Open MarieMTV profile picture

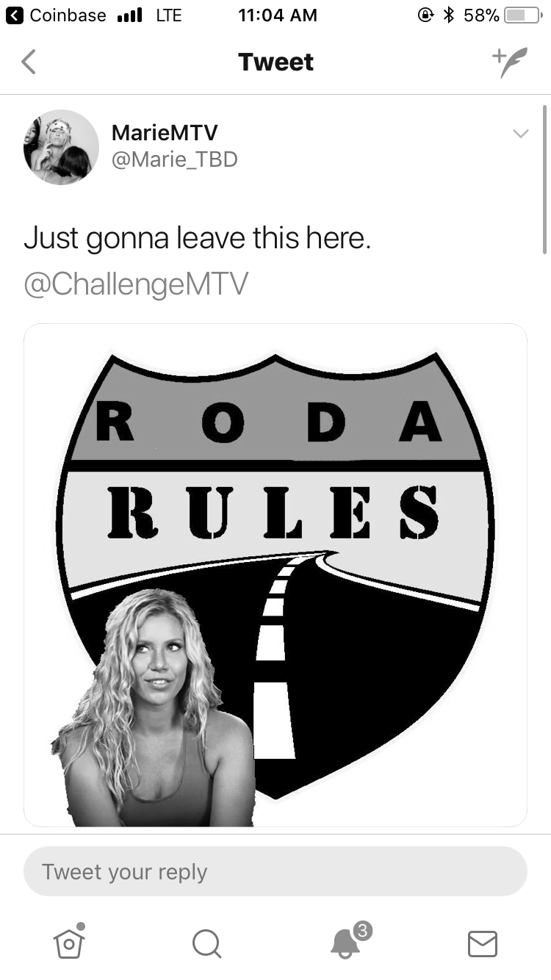coord(61,147)
